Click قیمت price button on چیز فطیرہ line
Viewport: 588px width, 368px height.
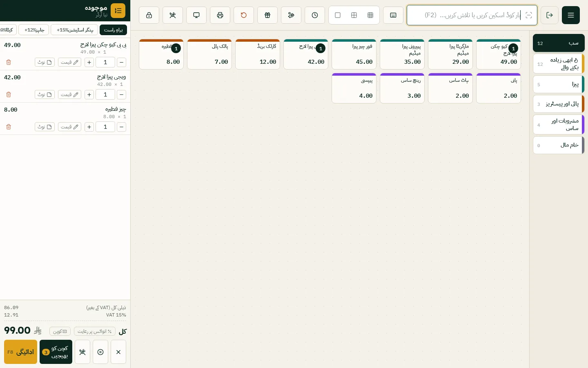click(69, 127)
